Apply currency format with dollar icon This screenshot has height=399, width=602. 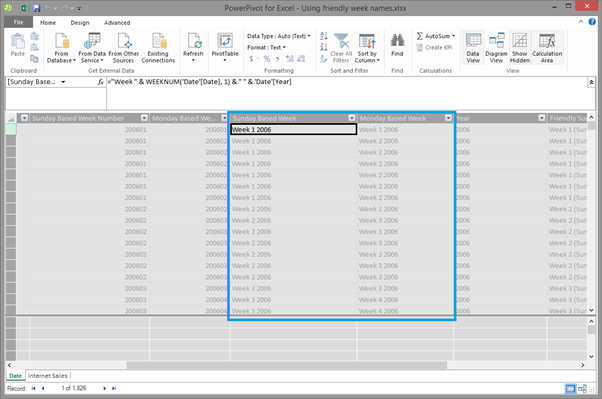click(x=251, y=59)
